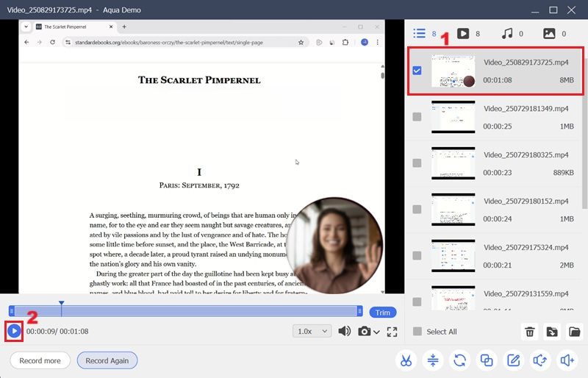Switch to the video files tab

tap(463, 33)
